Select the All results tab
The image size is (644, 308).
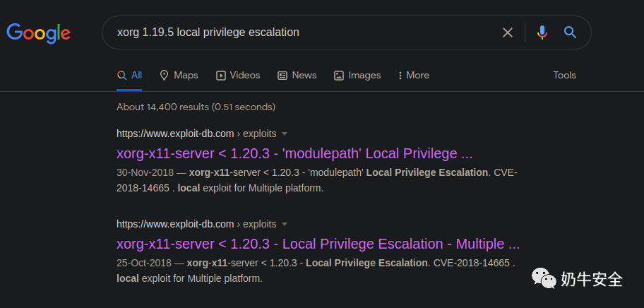129,76
